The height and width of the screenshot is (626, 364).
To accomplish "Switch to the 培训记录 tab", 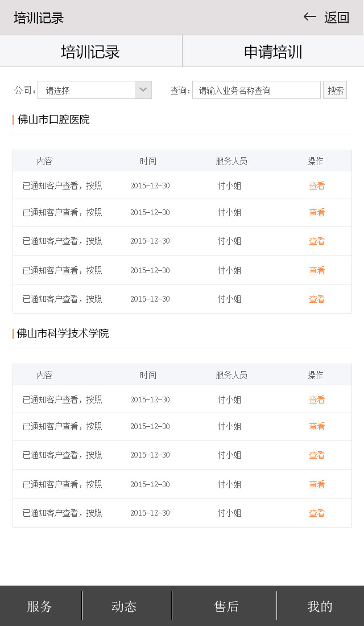I will pyautogui.click(x=91, y=52).
